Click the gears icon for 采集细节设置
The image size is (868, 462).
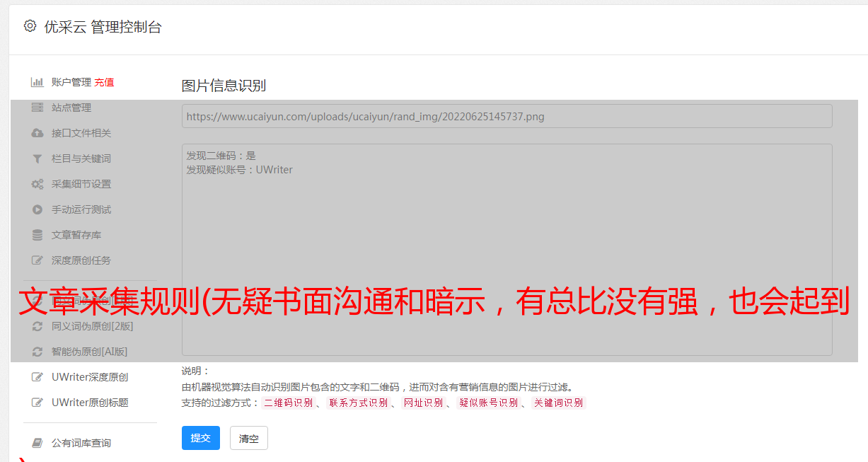37,184
